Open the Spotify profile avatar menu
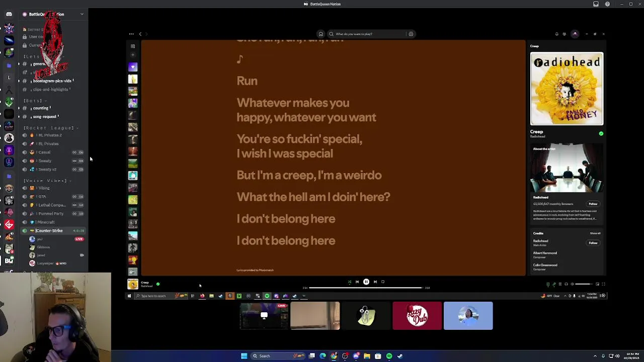Image resolution: width=644 pixels, height=362 pixels. pos(575,34)
